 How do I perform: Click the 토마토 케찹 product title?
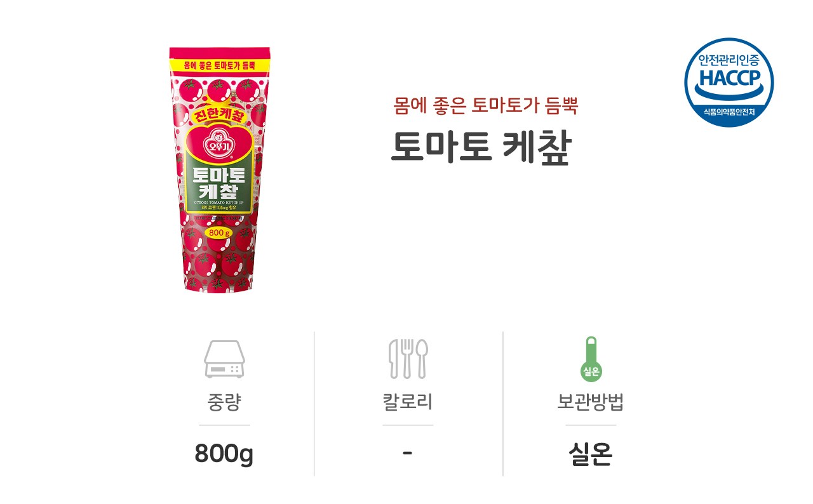[x=481, y=147]
